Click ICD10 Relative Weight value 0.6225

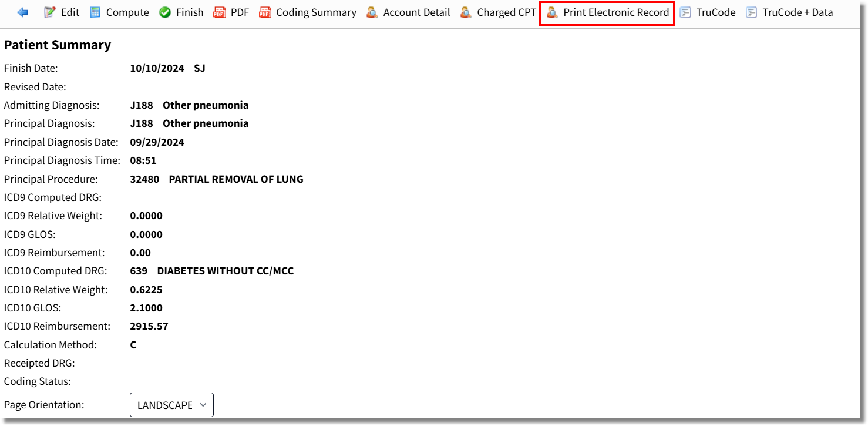(146, 290)
